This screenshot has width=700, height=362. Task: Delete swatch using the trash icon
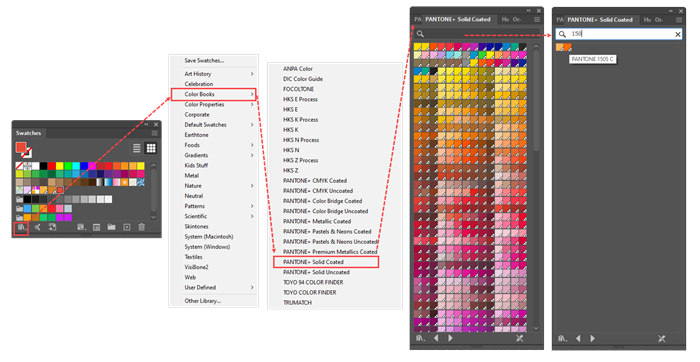coord(142,227)
